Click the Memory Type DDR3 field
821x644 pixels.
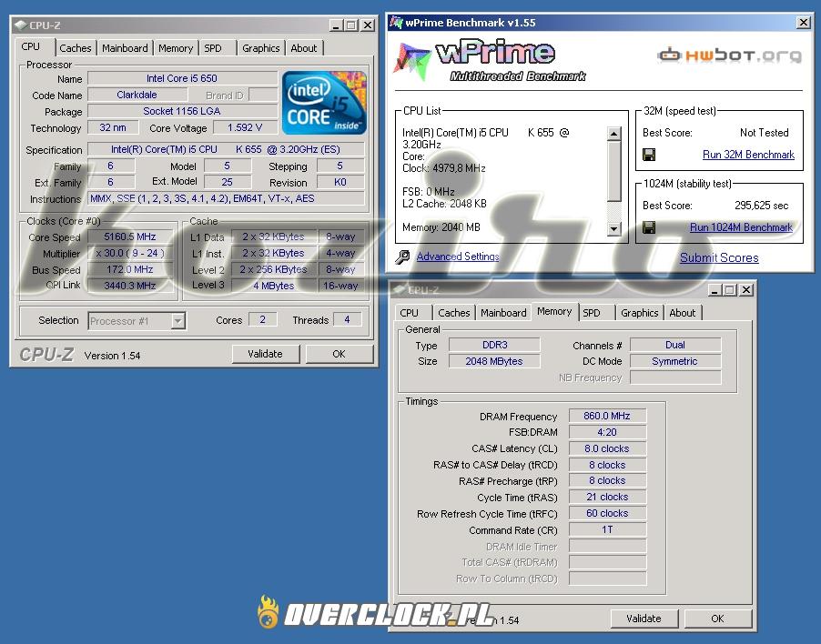(x=494, y=345)
